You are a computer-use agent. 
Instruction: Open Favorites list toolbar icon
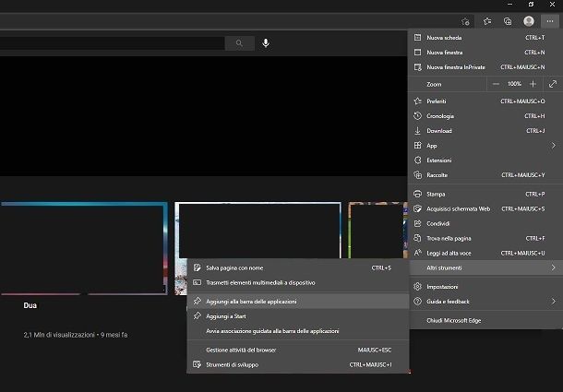[487, 21]
